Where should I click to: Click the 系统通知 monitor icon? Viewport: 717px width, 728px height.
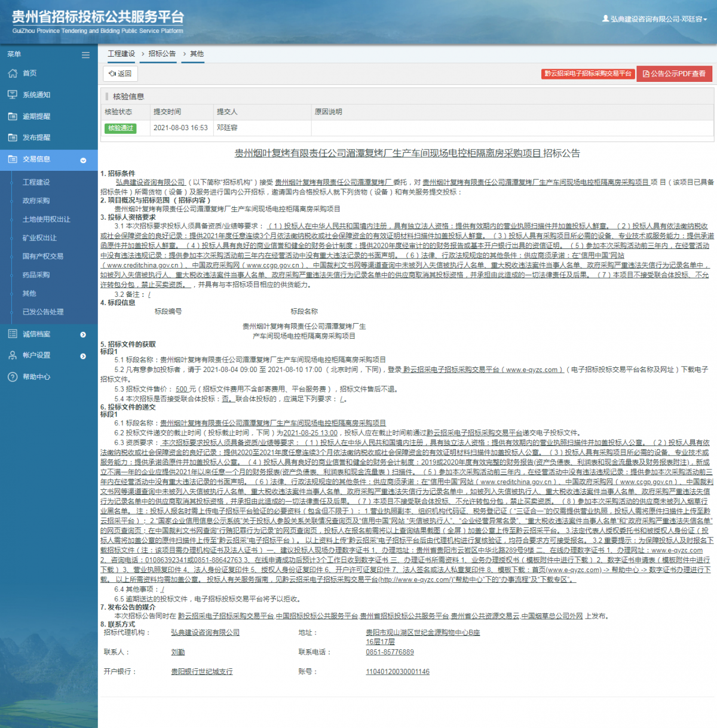13,95
